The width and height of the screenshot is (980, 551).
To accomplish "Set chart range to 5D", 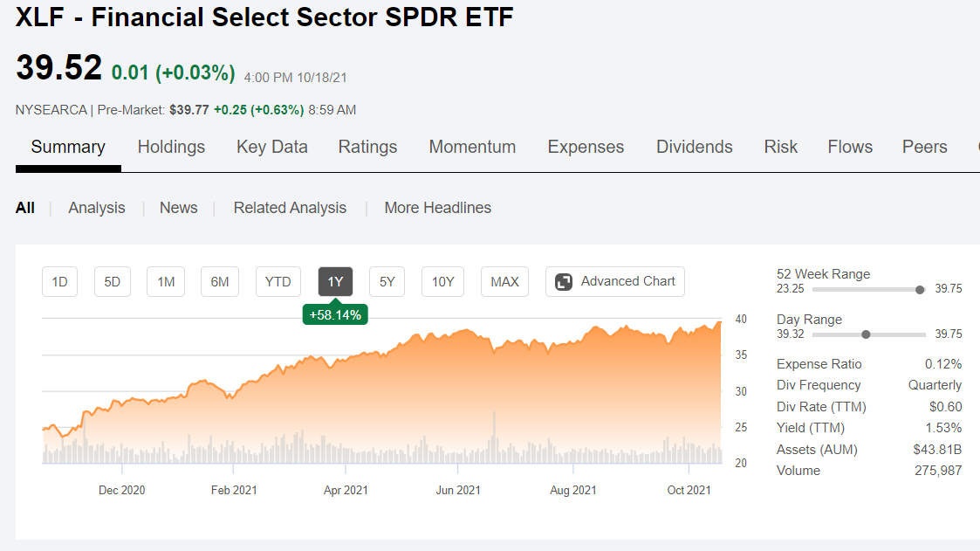I will click(113, 281).
